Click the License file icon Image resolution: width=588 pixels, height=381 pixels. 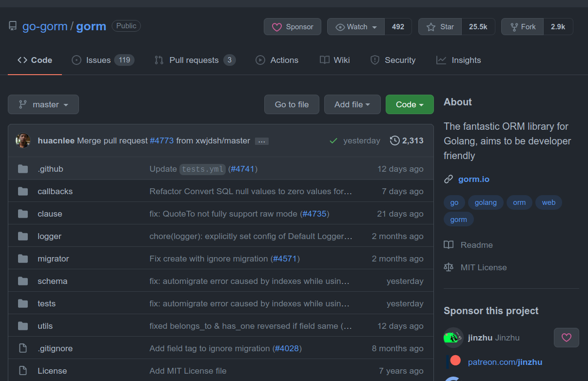[22, 371]
